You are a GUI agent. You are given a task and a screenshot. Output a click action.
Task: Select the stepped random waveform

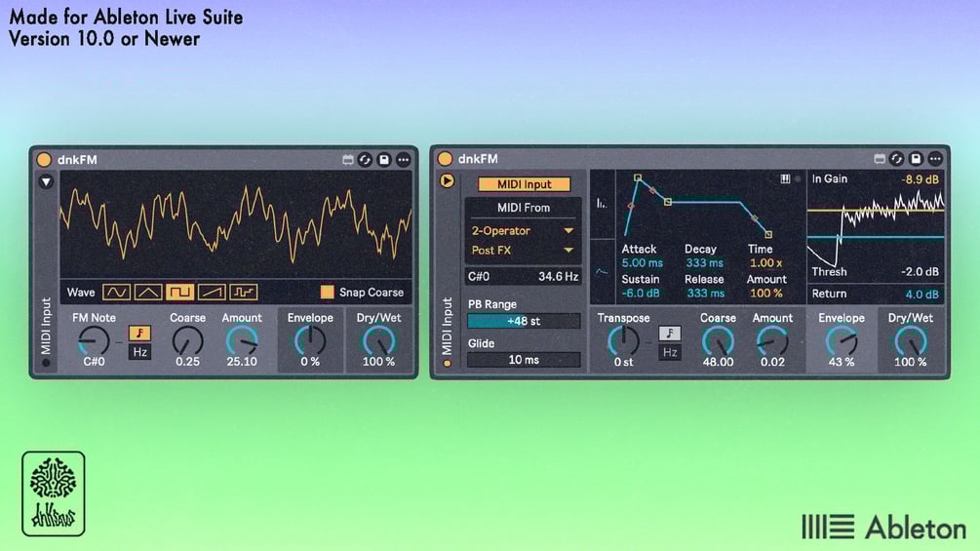pos(243,292)
